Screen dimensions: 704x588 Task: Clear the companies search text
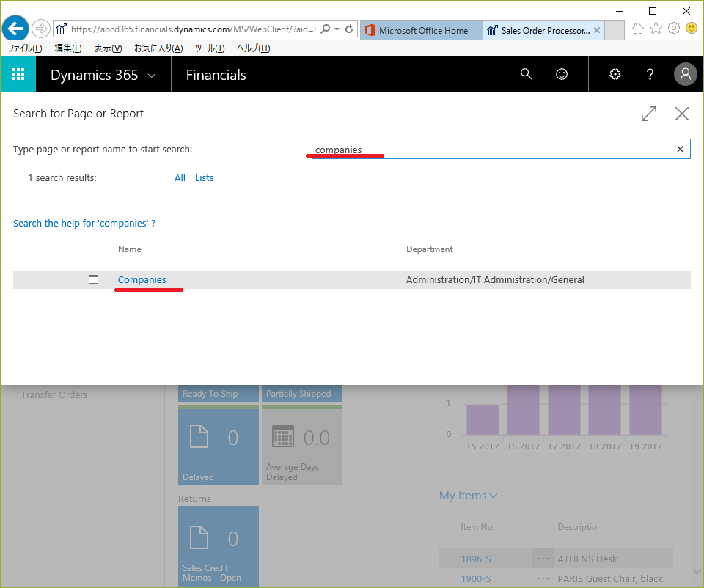(x=680, y=149)
